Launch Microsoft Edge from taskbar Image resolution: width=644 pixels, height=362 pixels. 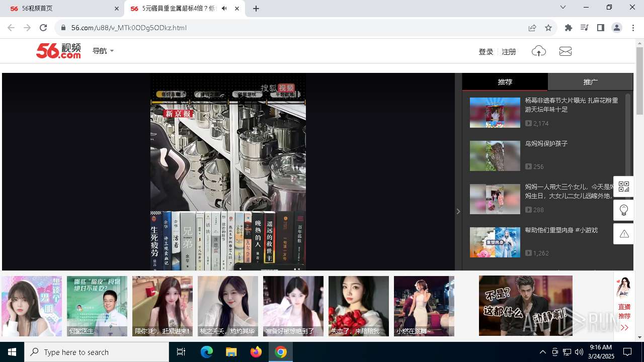coord(207,352)
